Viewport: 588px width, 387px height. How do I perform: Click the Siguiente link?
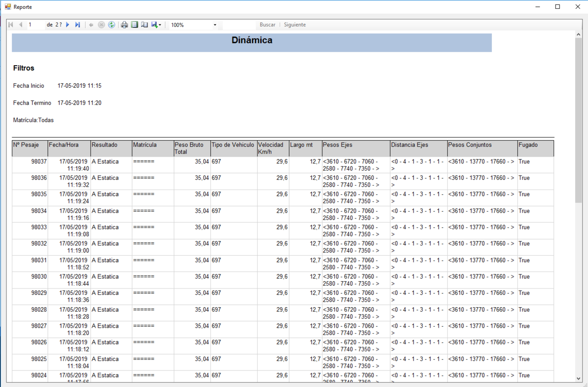click(294, 24)
